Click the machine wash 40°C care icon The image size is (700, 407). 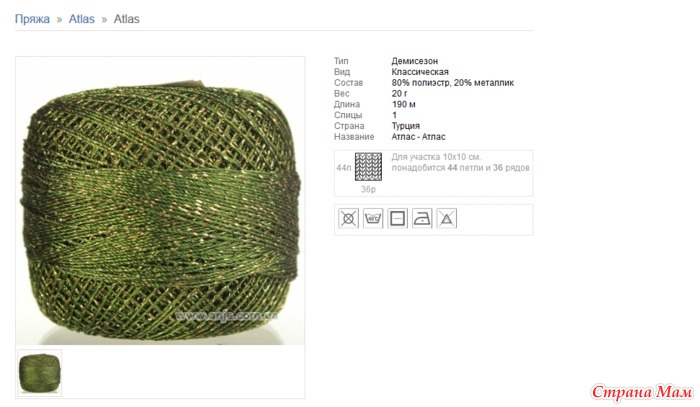pyautogui.click(x=373, y=219)
